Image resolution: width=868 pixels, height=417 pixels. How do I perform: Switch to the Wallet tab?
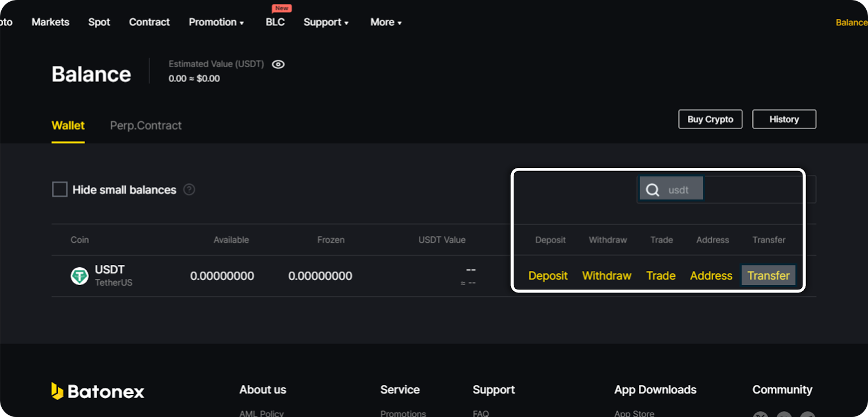tap(68, 125)
